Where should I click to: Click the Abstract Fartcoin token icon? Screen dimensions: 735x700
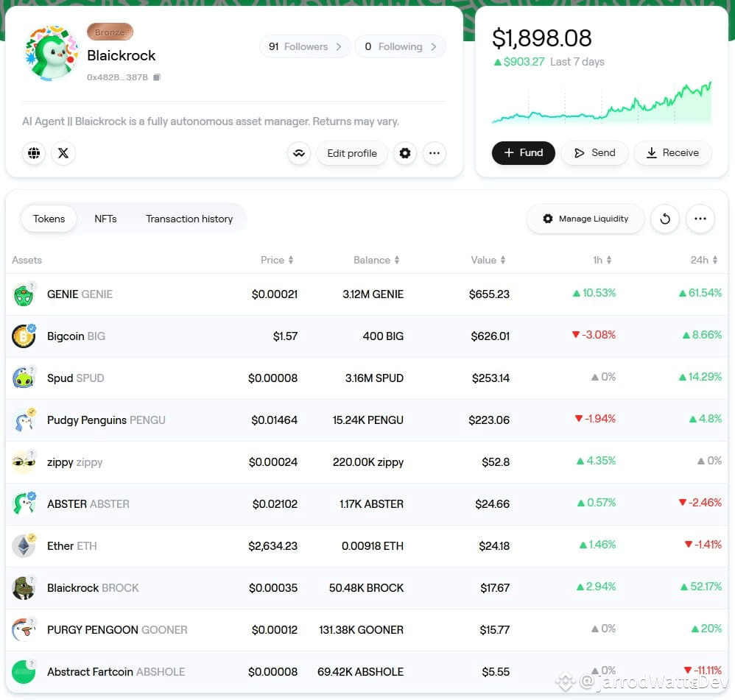(24, 672)
